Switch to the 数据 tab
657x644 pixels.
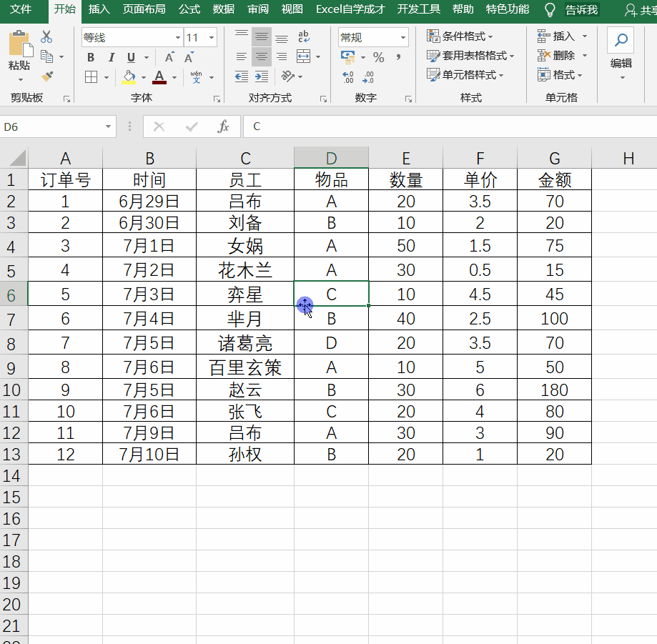coord(223,9)
